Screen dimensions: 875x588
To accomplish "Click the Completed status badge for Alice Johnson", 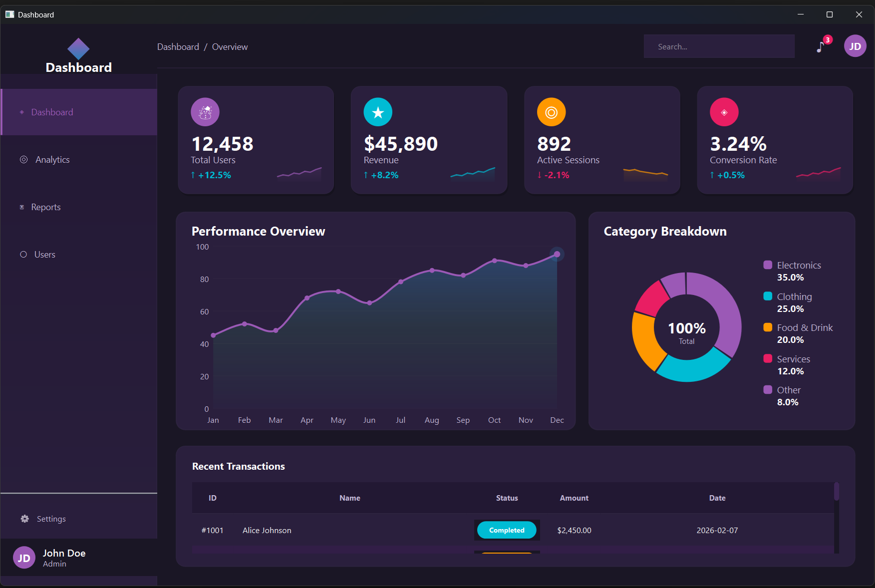I will point(507,530).
